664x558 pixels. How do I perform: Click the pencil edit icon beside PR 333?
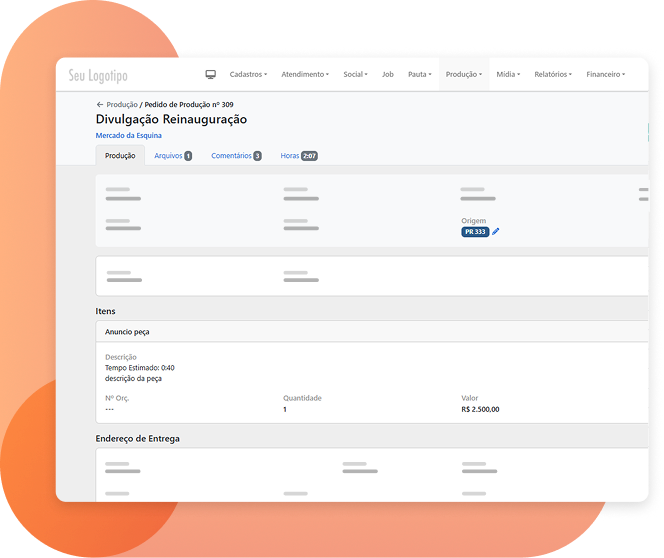coord(496,232)
